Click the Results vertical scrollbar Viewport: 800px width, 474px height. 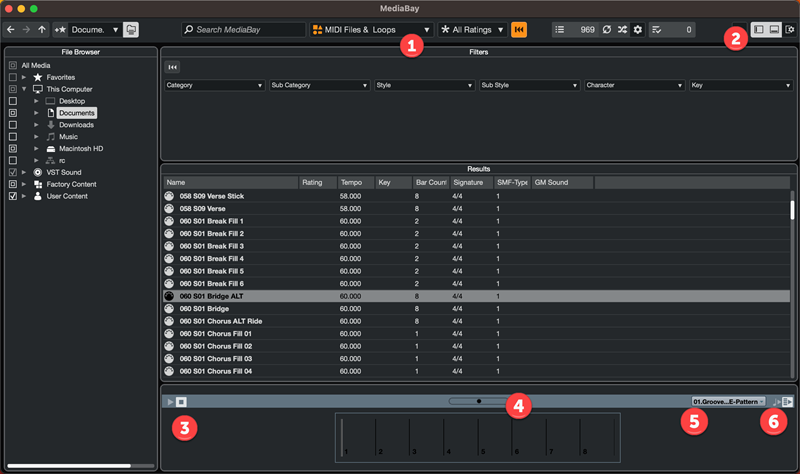[792, 210]
